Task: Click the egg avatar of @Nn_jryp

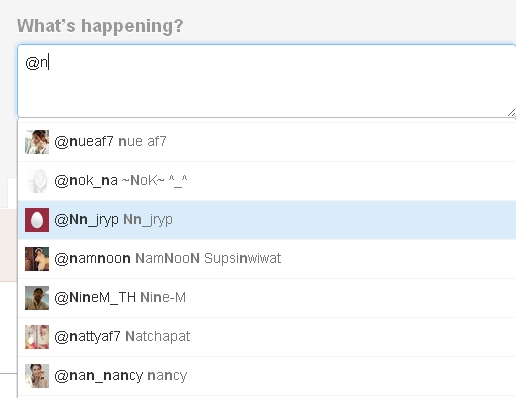Action: pyautogui.click(x=37, y=220)
